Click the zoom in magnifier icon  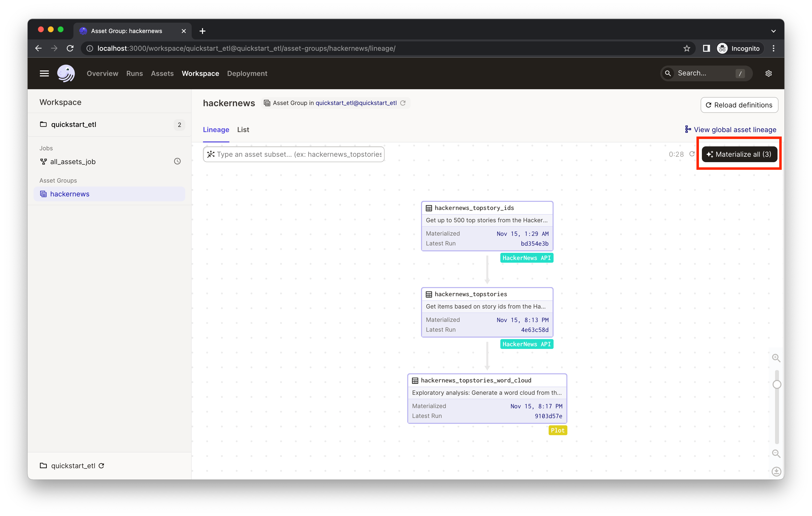point(776,358)
